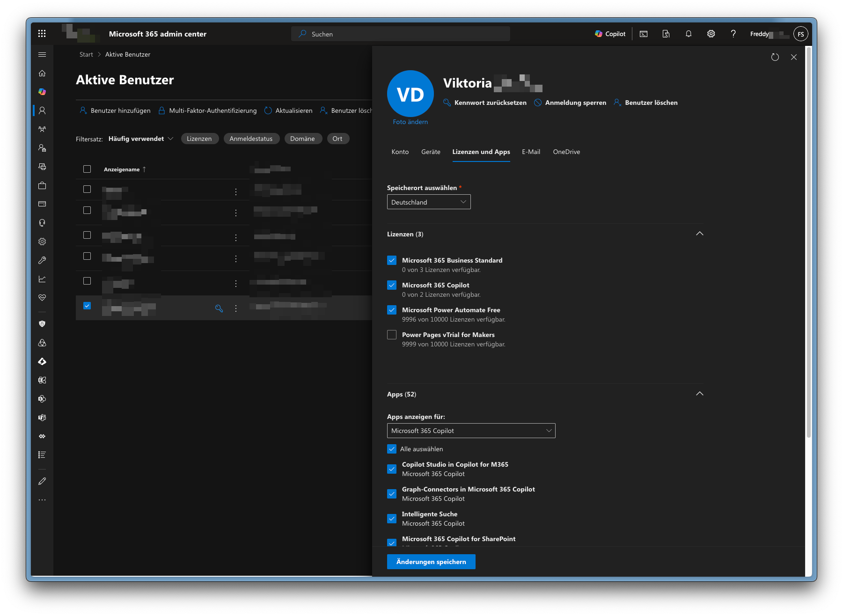Open Cloud Shell terminal icon

(644, 34)
